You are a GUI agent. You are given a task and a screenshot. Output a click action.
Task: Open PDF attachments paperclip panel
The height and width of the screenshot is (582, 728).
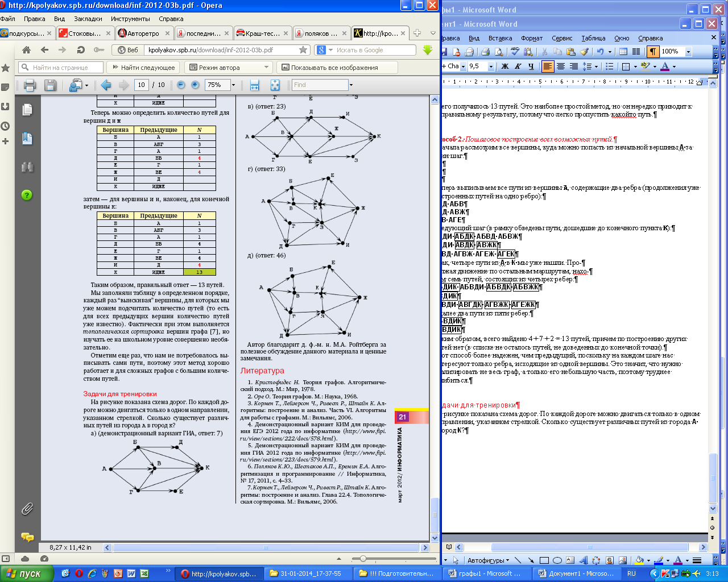(x=27, y=508)
